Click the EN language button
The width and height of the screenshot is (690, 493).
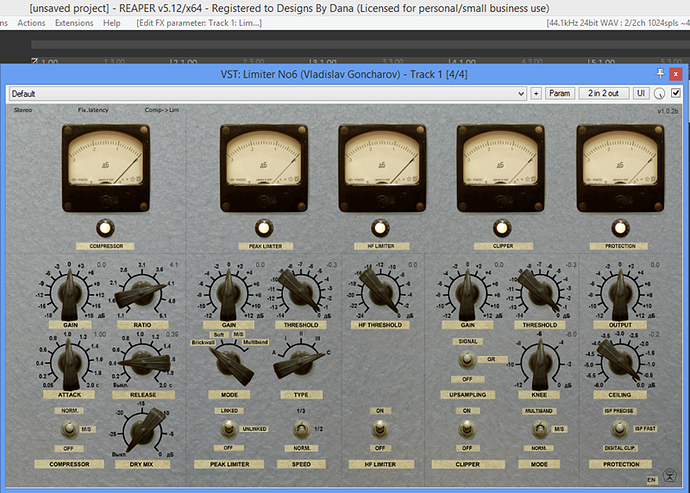(x=651, y=479)
